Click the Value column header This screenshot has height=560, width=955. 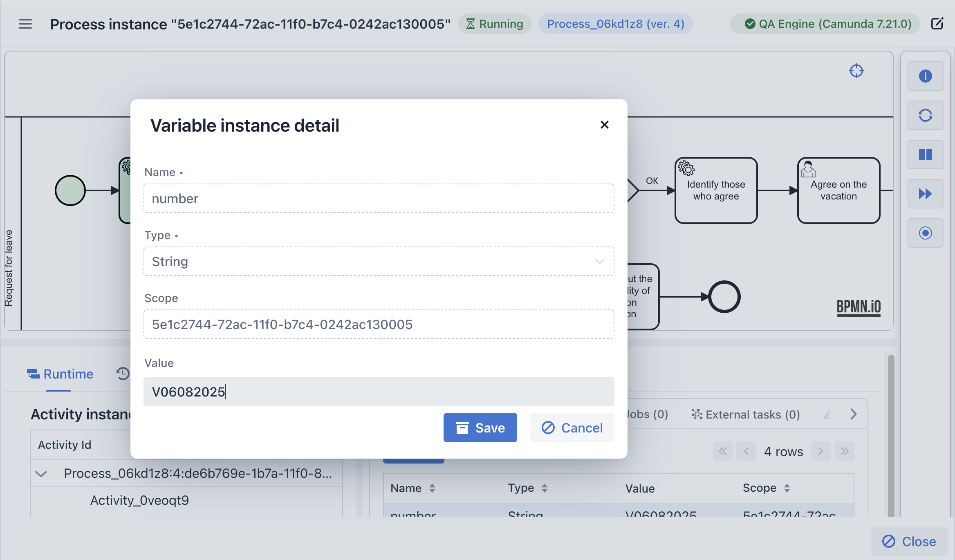point(640,488)
